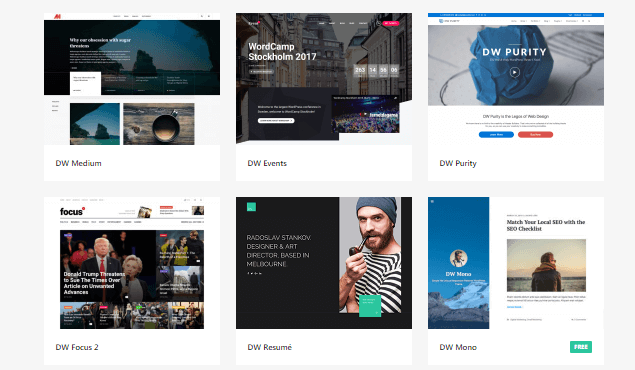
Task: Click the Match Your Local SEO article heading
Action: click(546, 225)
